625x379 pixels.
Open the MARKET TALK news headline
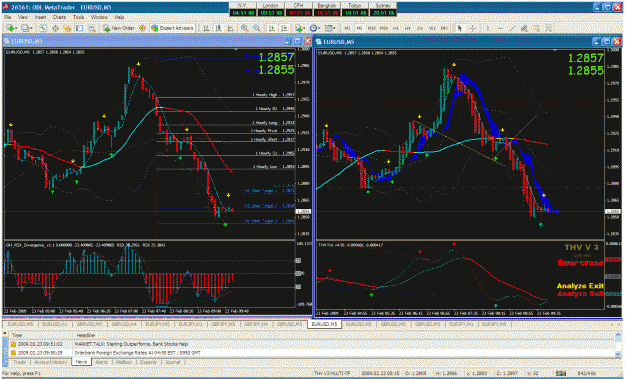[x=132, y=344]
